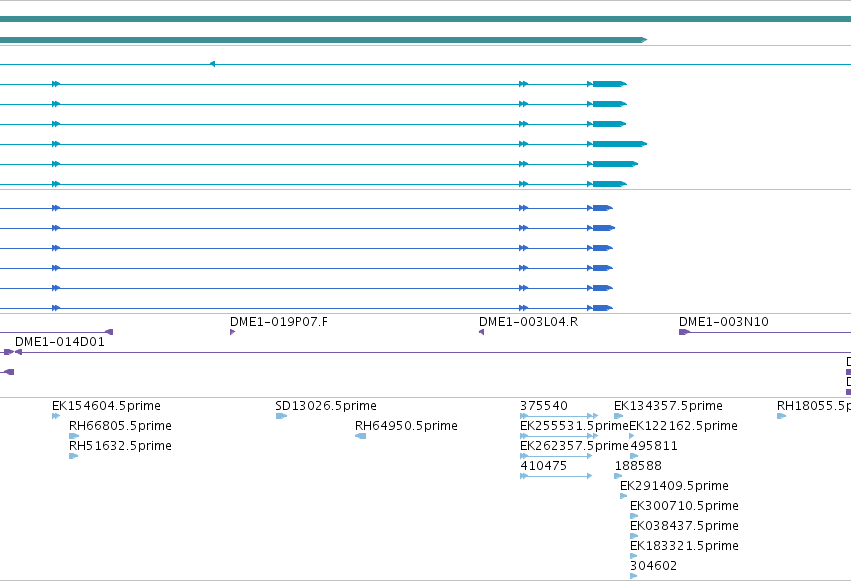
Task: Click the 495811 feature label
Action: (653, 446)
